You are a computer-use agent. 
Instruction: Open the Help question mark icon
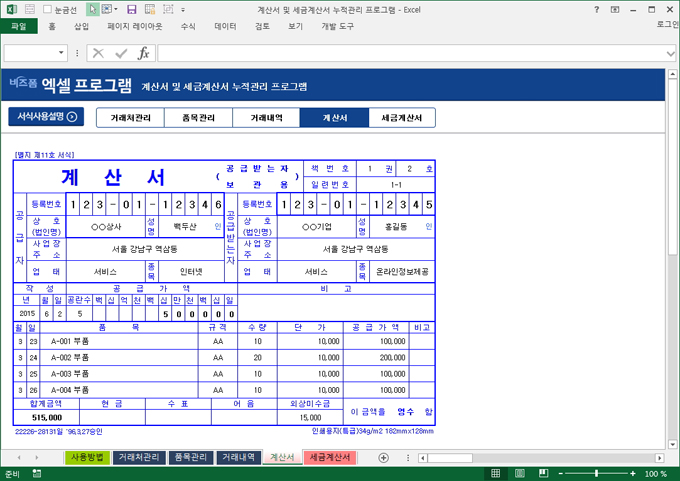pyautogui.click(x=597, y=9)
